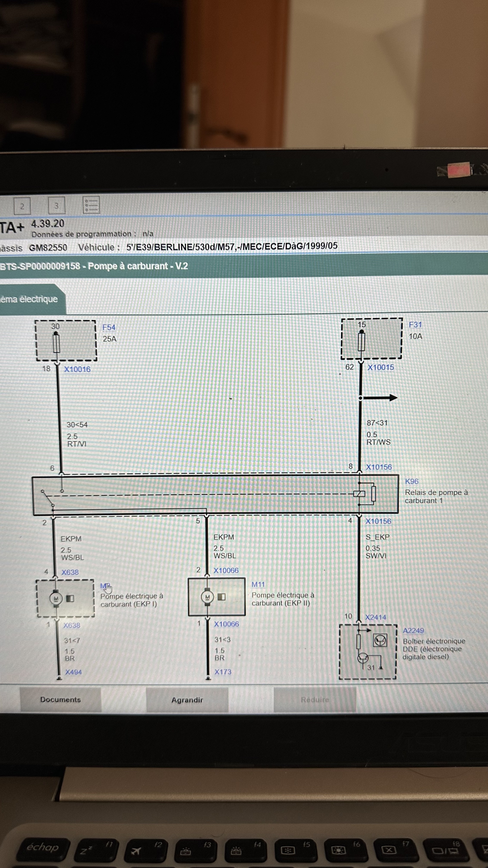Open the M11 pump component link
488x868 pixels.
click(x=258, y=585)
